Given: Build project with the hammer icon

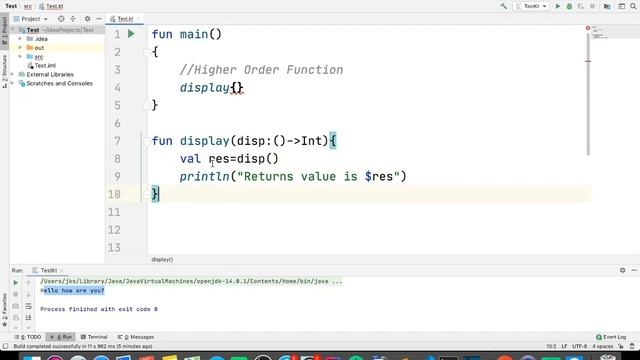Looking at the screenshot, I should (504, 6).
